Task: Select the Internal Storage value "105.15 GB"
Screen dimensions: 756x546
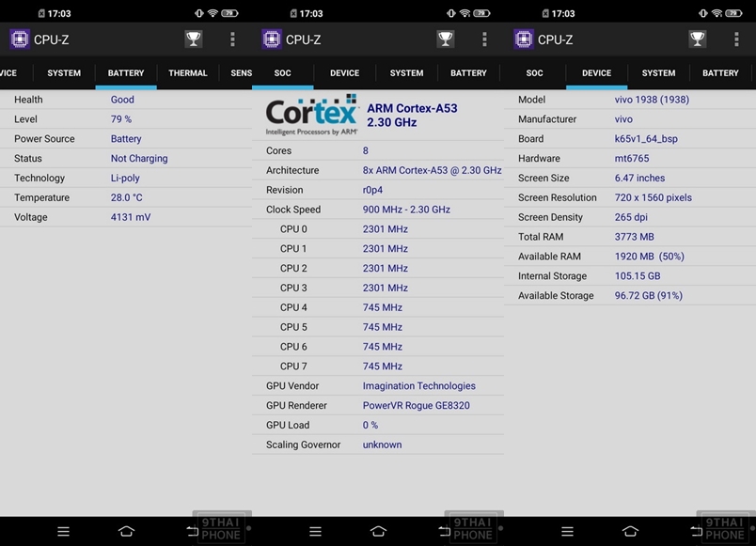Action: pyautogui.click(x=638, y=276)
